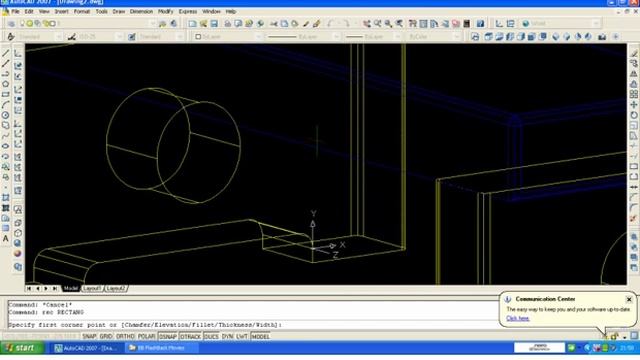Image resolution: width=640 pixels, height=360 pixels.
Task: Click the Plot printer icon
Action: [x=227, y=24]
